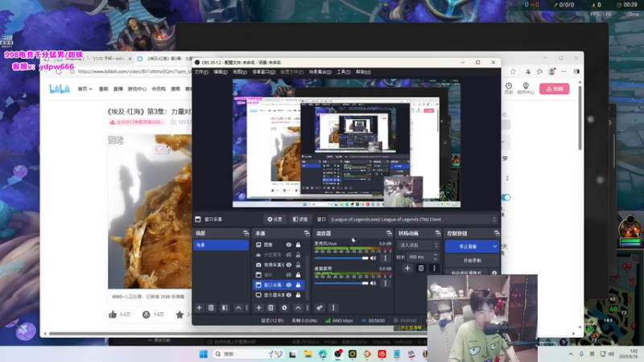Viewport: 644px width, 362px height.
Task: Open virtual camera settings gear icon
Action: (494, 273)
